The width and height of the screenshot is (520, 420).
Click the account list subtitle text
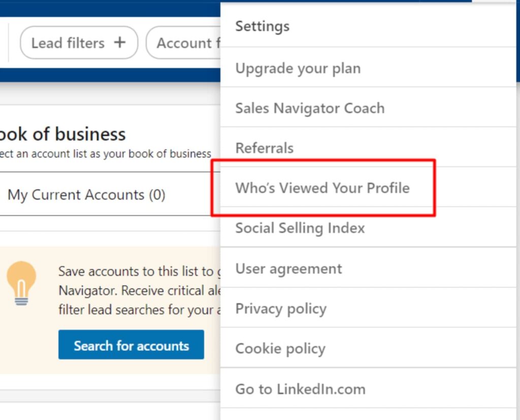pos(106,154)
